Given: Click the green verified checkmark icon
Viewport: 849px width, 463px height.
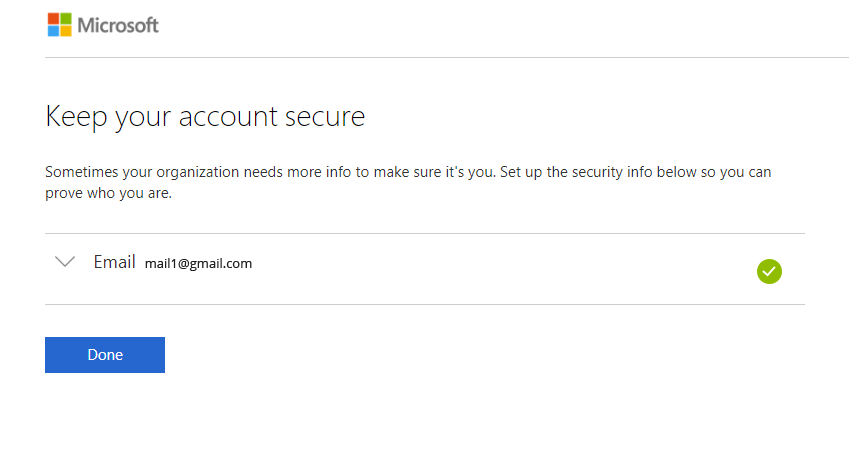Looking at the screenshot, I should 769,270.
